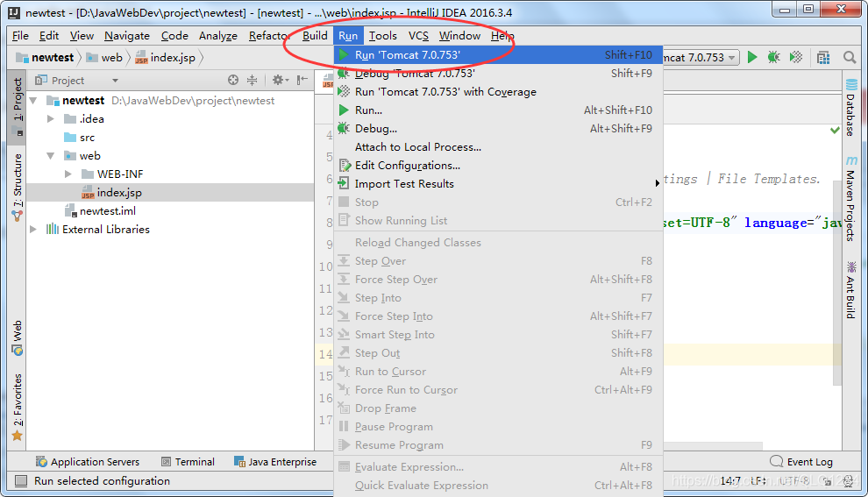
Task: Select Edit Configurations menu item
Action: [498, 165]
